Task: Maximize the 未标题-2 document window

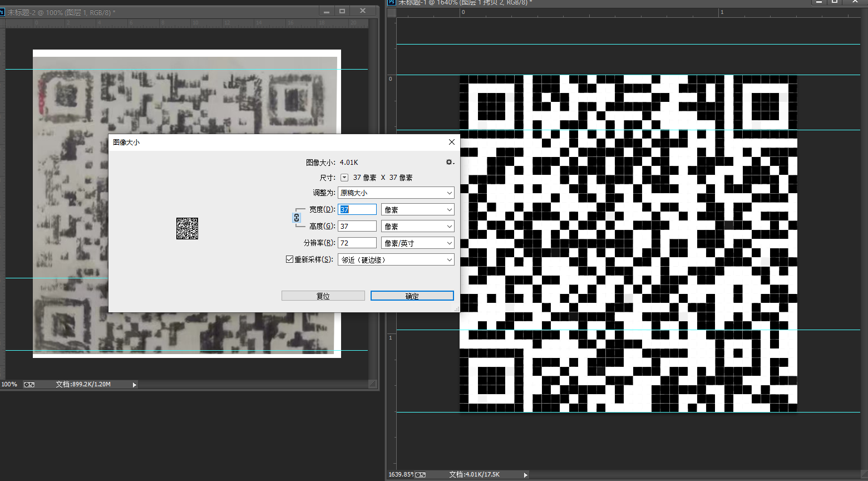Action: pyautogui.click(x=342, y=11)
